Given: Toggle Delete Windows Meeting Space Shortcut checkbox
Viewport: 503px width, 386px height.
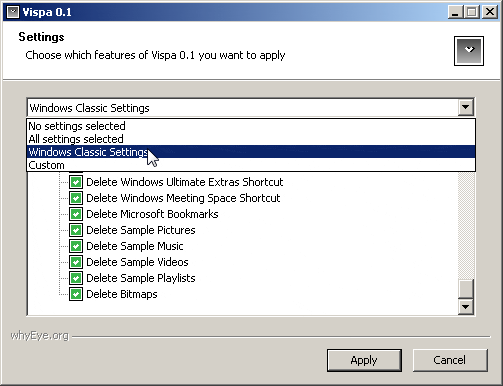Looking at the screenshot, I should pyautogui.click(x=76, y=198).
